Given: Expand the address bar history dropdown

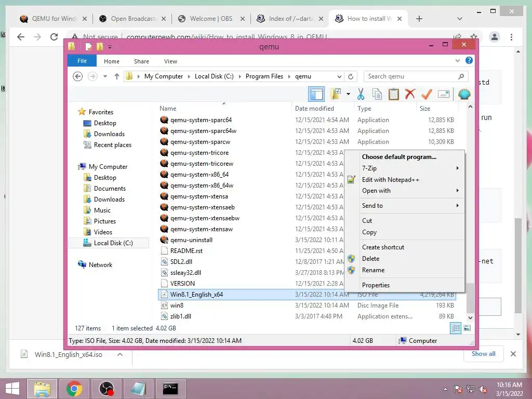Looking at the screenshot, I should click(339, 77).
